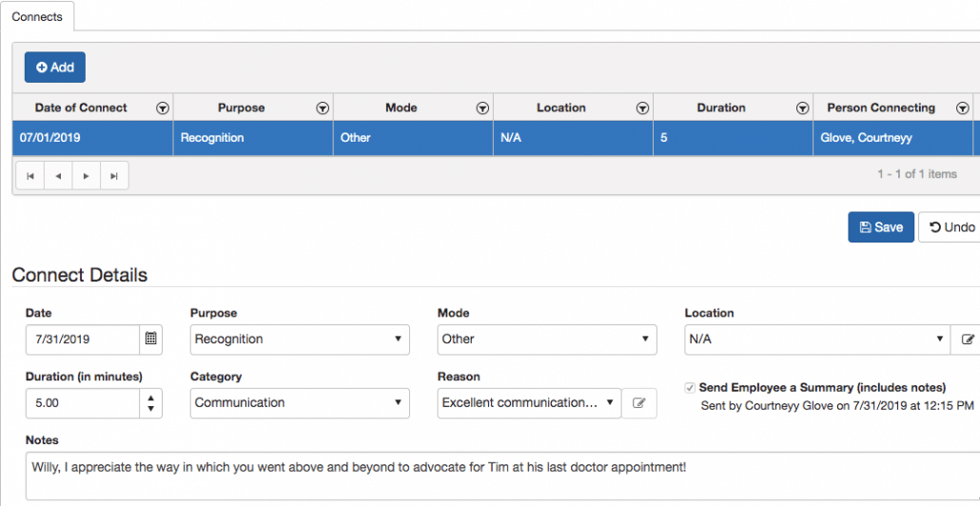The width and height of the screenshot is (980, 506).
Task: Go to the last page of grid
Action: tap(114, 176)
